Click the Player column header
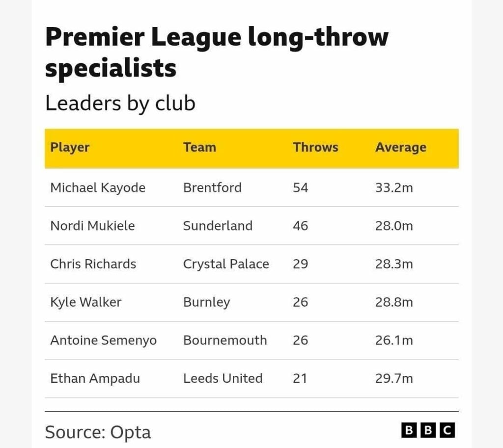 [70, 147]
